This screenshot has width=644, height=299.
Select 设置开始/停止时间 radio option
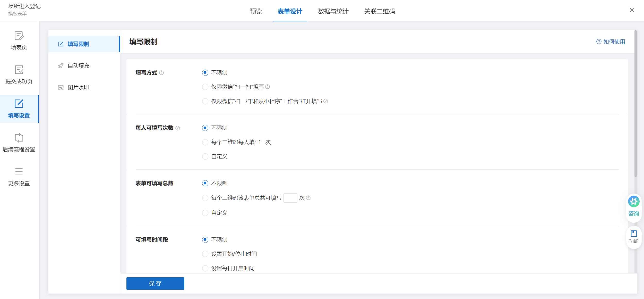tap(205, 254)
